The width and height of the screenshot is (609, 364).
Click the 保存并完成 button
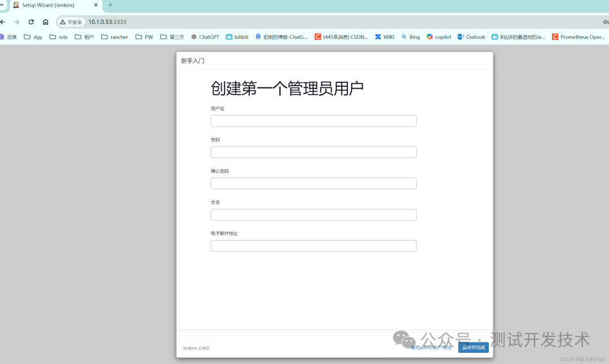click(x=473, y=347)
